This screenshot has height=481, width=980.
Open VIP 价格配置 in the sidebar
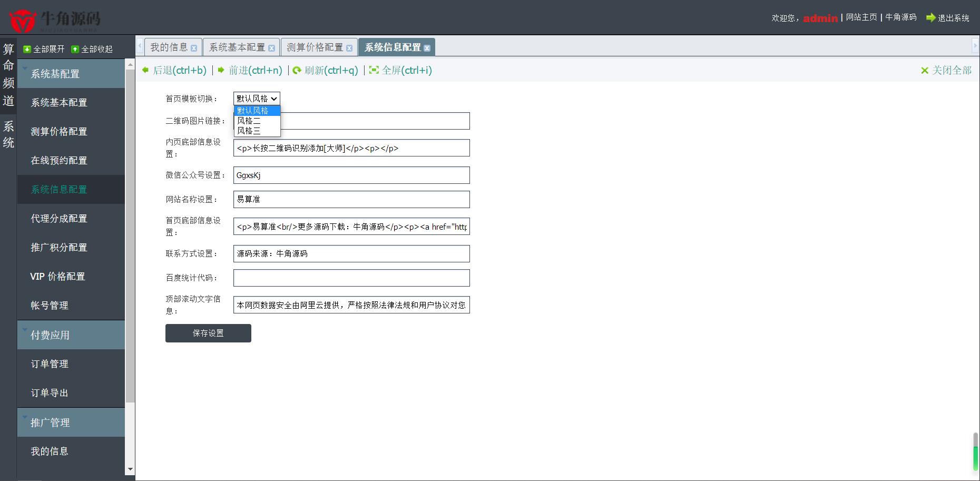(71, 277)
